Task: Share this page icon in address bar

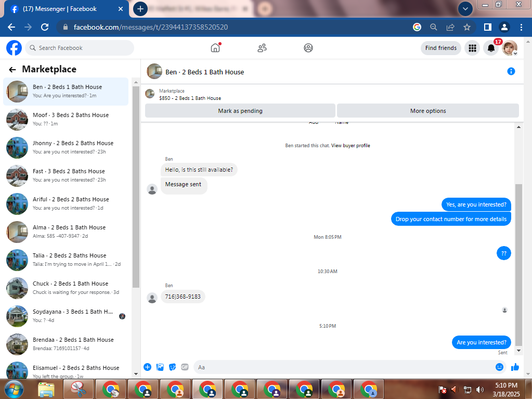Action: [450, 27]
